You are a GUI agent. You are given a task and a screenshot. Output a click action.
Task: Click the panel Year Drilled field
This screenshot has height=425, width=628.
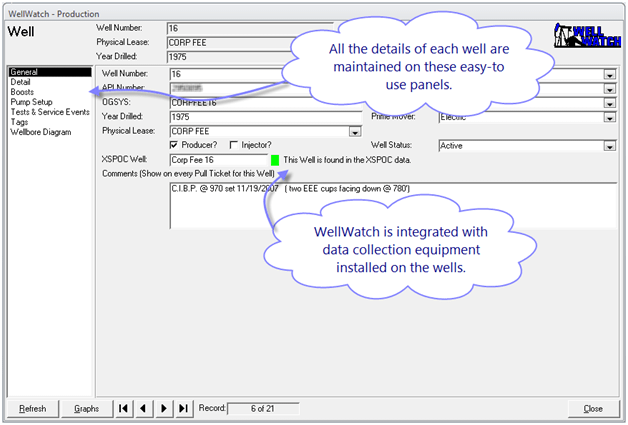266,117
